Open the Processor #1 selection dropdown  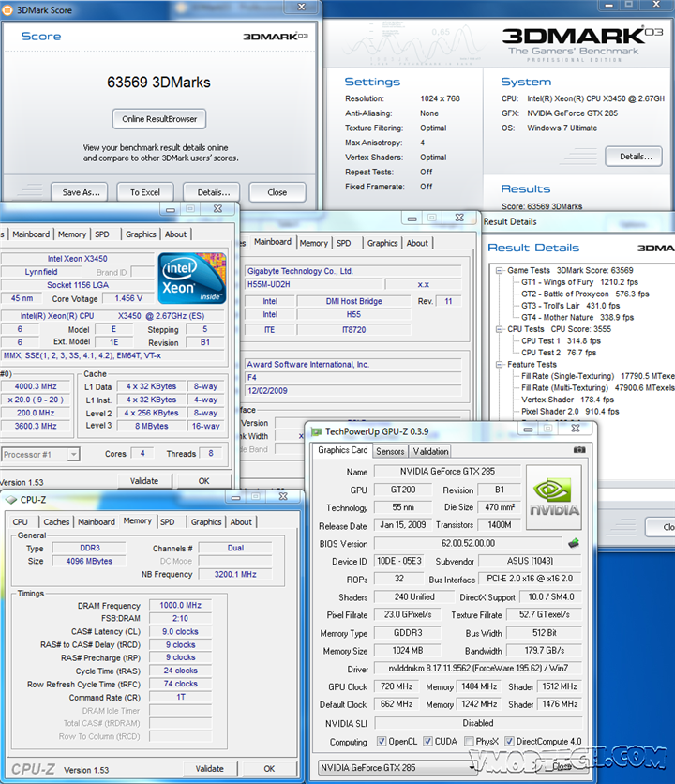(x=73, y=455)
